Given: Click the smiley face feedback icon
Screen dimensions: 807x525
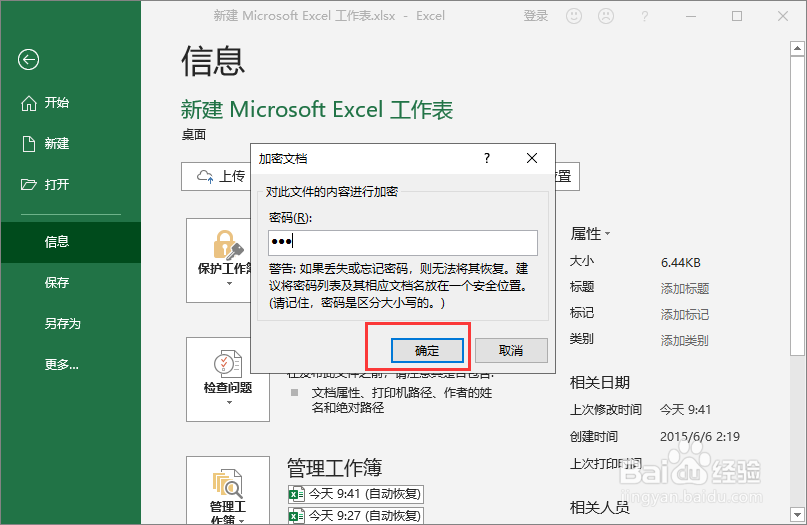Looking at the screenshot, I should 574,16.
